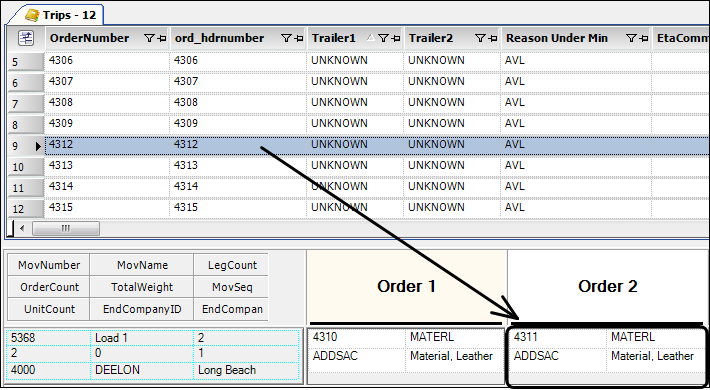Pin the ord_hdrnumber column

pos(299,39)
